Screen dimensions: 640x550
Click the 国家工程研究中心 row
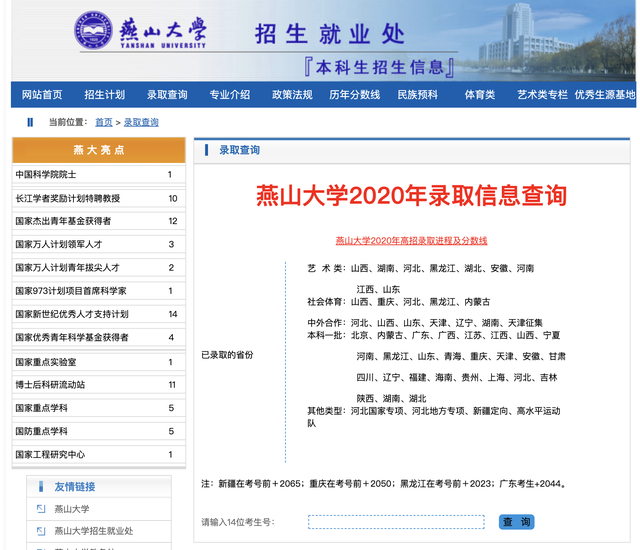pyautogui.click(x=99, y=455)
